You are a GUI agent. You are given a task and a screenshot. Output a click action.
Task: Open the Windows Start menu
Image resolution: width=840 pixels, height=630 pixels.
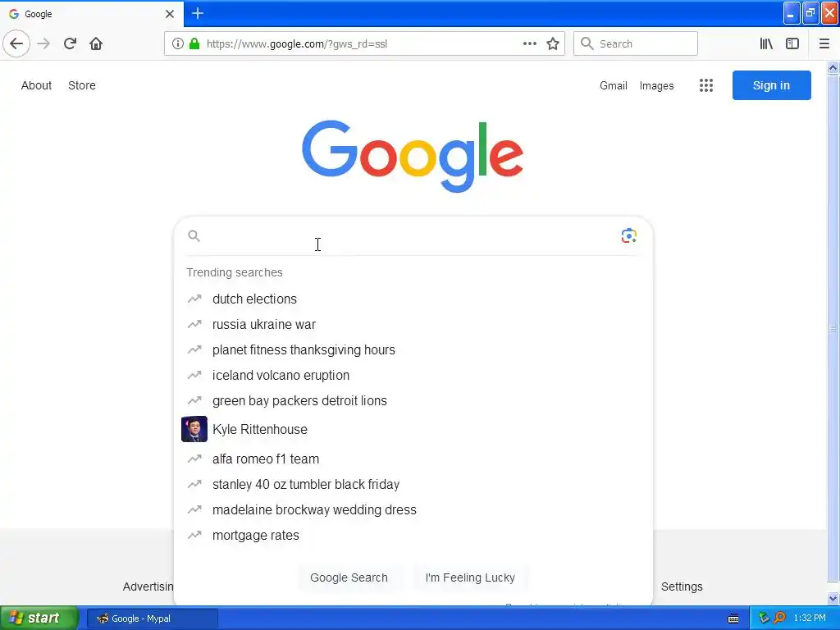(x=39, y=619)
